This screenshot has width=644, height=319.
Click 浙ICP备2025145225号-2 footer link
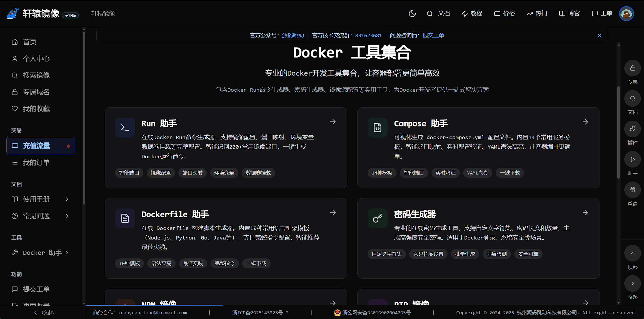[x=260, y=313]
